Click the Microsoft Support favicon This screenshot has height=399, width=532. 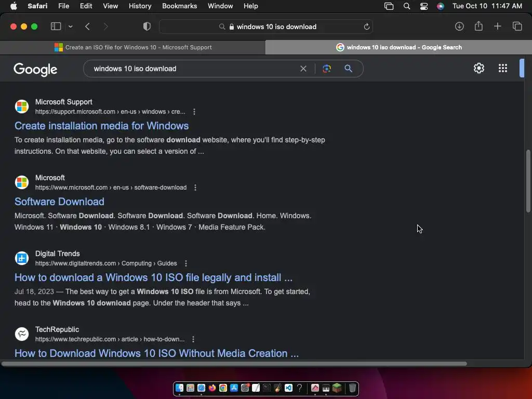click(22, 107)
